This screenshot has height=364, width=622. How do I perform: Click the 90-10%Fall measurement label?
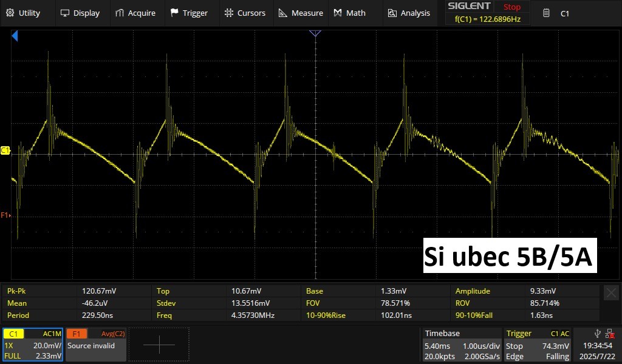(x=474, y=315)
